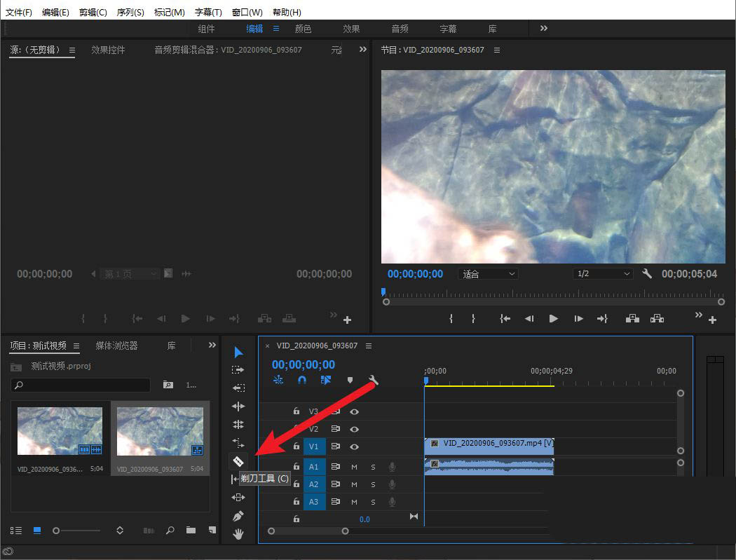Mute the A1 audio track
Screen dimensions: 736x560
tap(354, 466)
